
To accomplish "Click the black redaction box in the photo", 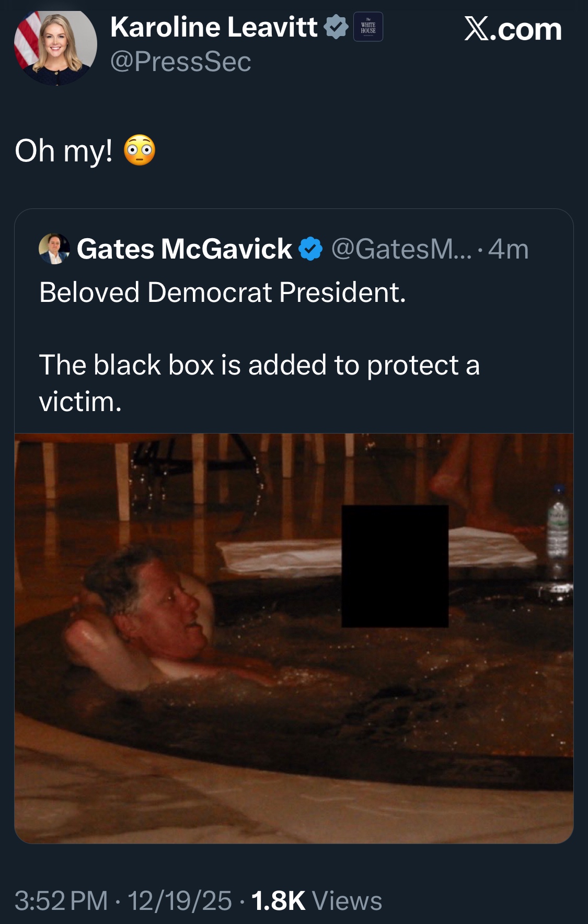I will [395, 566].
